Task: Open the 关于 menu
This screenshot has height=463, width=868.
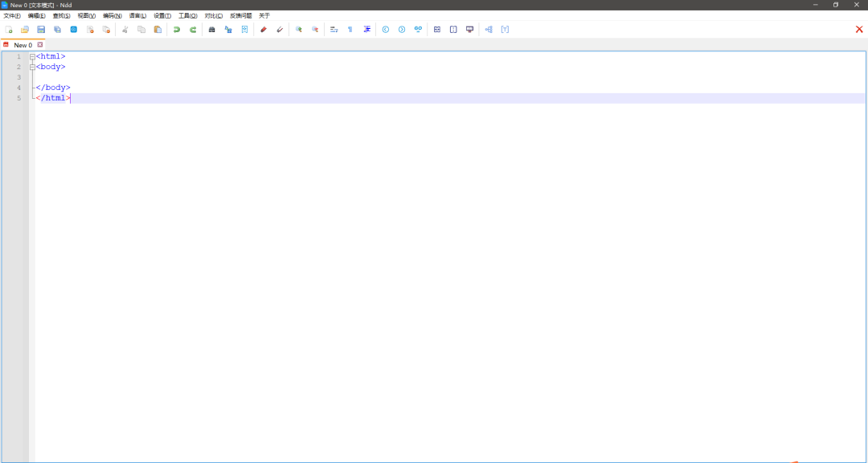Action: (264, 16)
